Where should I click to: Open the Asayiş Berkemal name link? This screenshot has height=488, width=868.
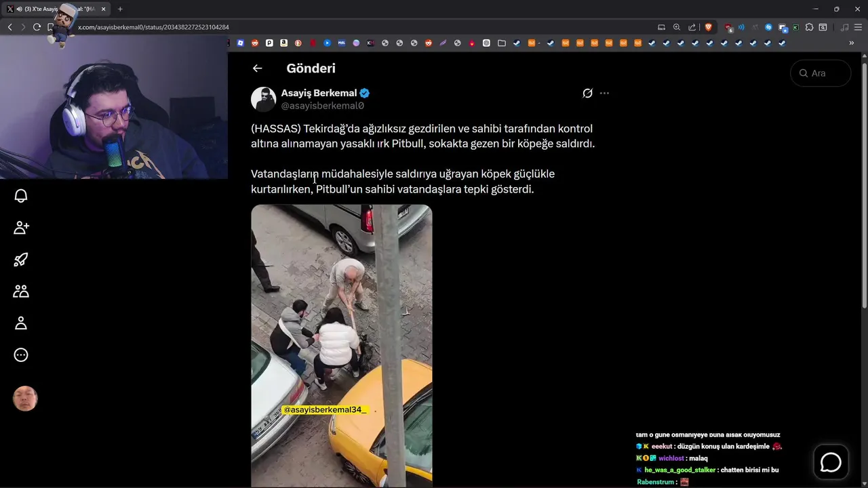[319, 93]
